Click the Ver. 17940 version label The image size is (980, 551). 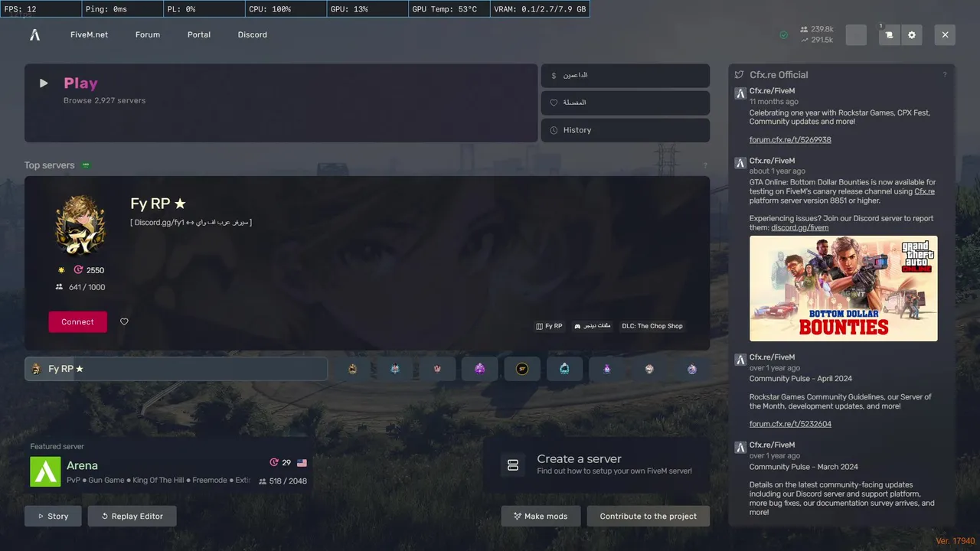coord(955,541)
